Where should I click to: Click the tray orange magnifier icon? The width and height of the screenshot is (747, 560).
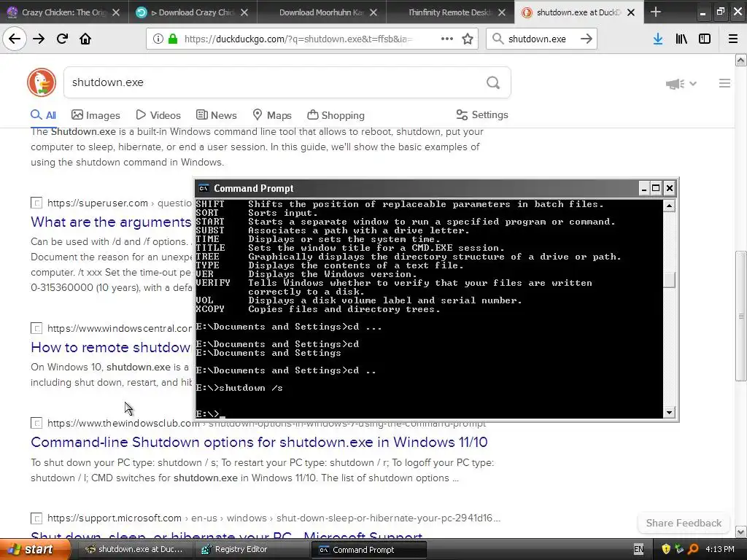pos(693,549)
